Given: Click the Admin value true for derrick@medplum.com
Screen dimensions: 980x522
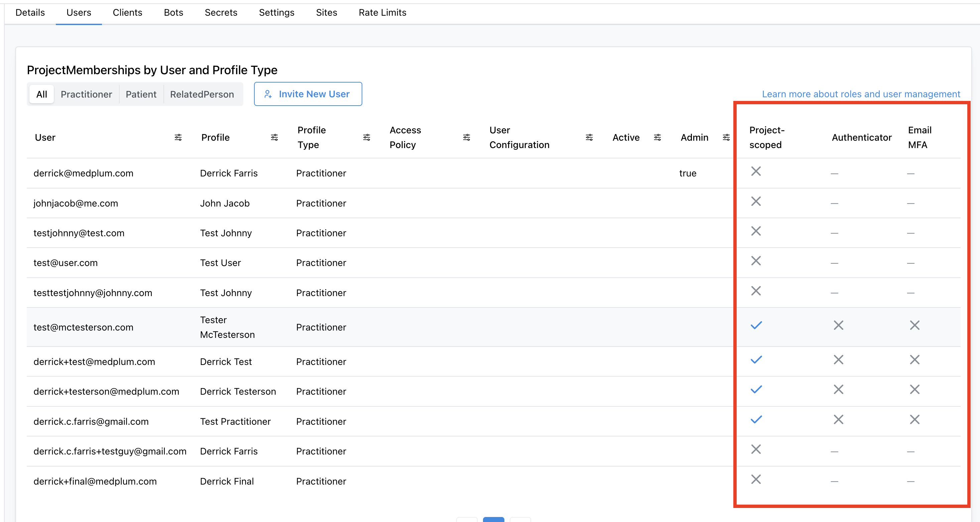Looking at the screenshot, I should coord(688,173).
